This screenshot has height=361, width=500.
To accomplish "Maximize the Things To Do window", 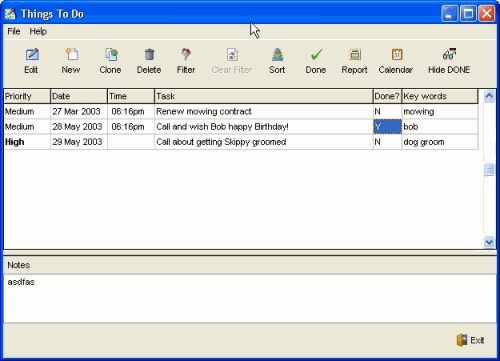I will 468,14.
